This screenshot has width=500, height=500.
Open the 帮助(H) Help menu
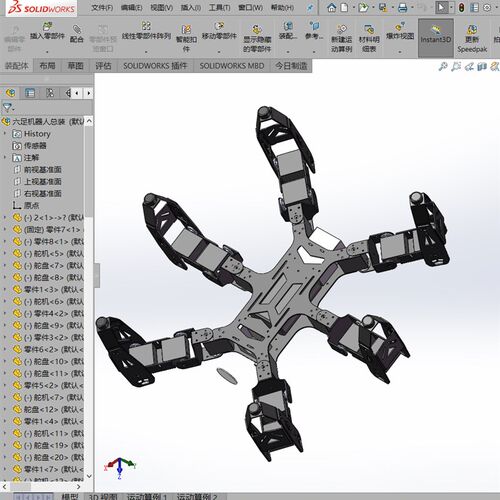click(x=282, y=7)
